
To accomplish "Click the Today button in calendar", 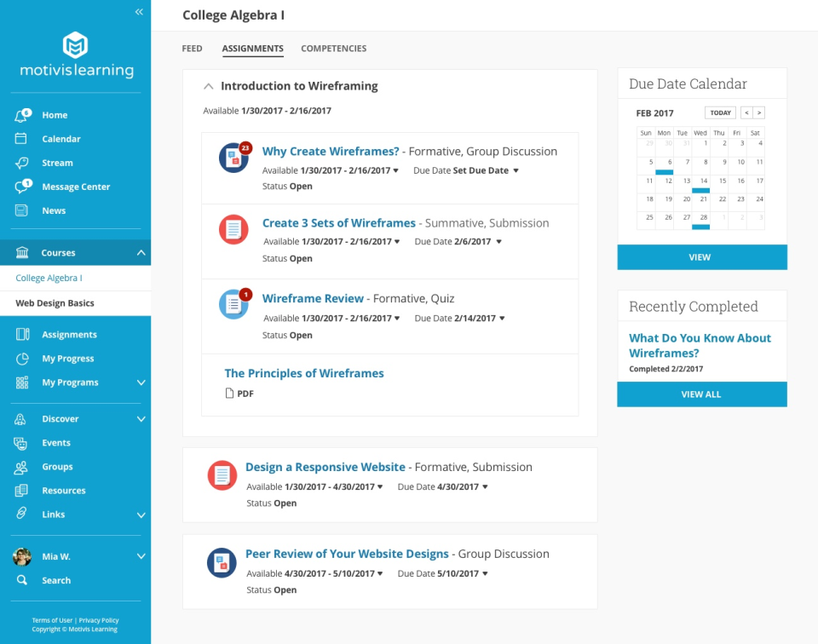I will coord(720,112).
